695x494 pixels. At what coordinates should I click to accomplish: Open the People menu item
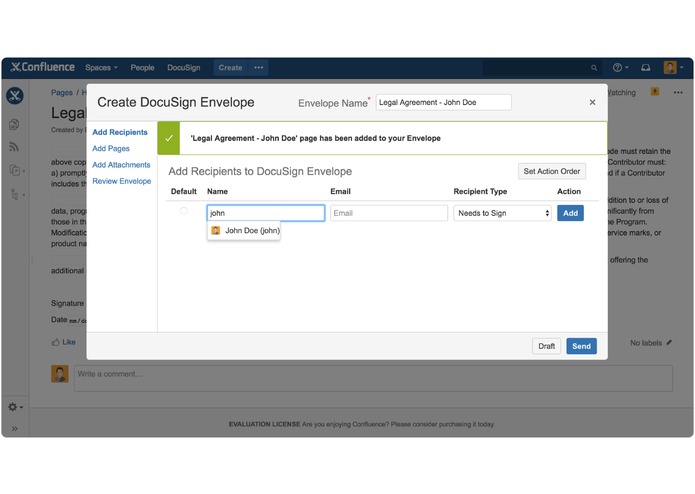click(142, 68)
